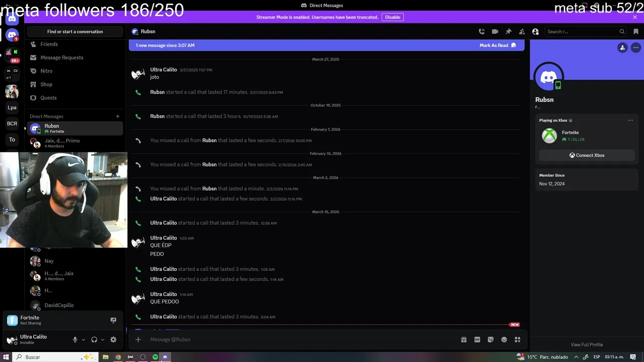Viewport: 644px width, 362px height.
Task: Open the 15°C weather widget in taskbar
Action: [x=543, y=357]
